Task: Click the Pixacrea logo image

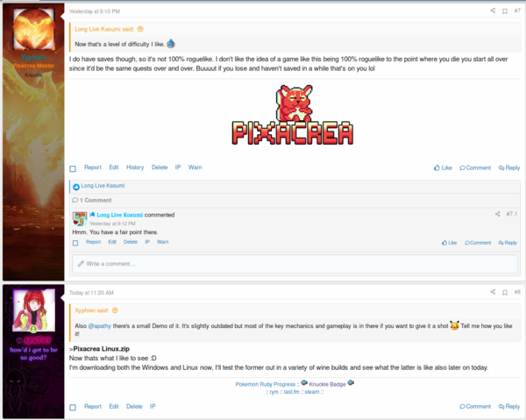Action: [x=292, y=115]
